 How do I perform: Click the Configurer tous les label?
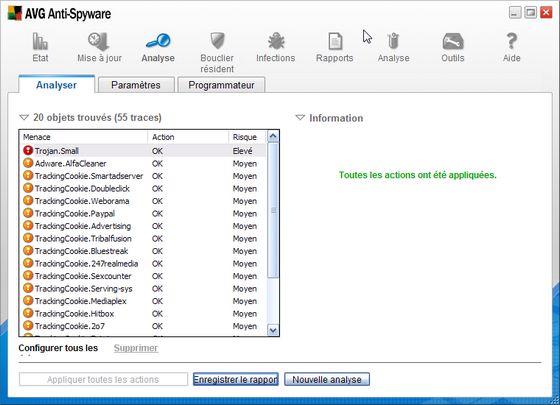58,348
